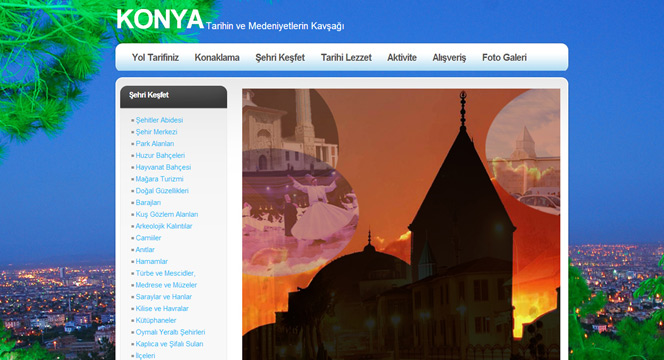The image size is (664, 360).
Task: Visit the Park Alanları page
Action: point(155,144)
